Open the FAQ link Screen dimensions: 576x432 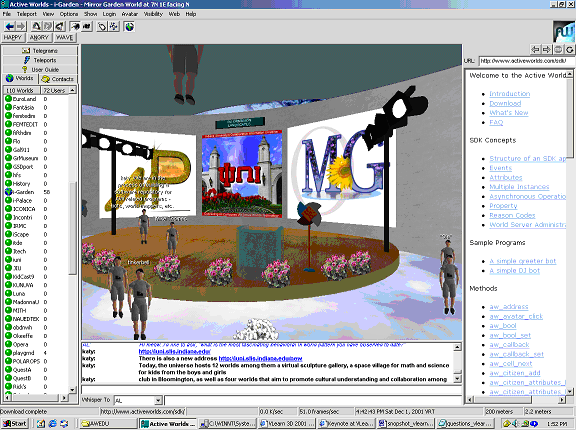coord(496,123)
